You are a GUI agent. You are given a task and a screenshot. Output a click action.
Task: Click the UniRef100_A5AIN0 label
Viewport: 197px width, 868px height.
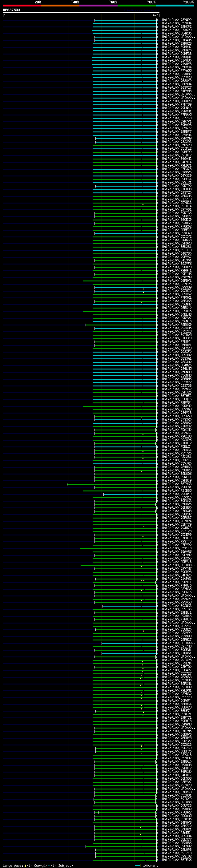(x=176, y=430)
